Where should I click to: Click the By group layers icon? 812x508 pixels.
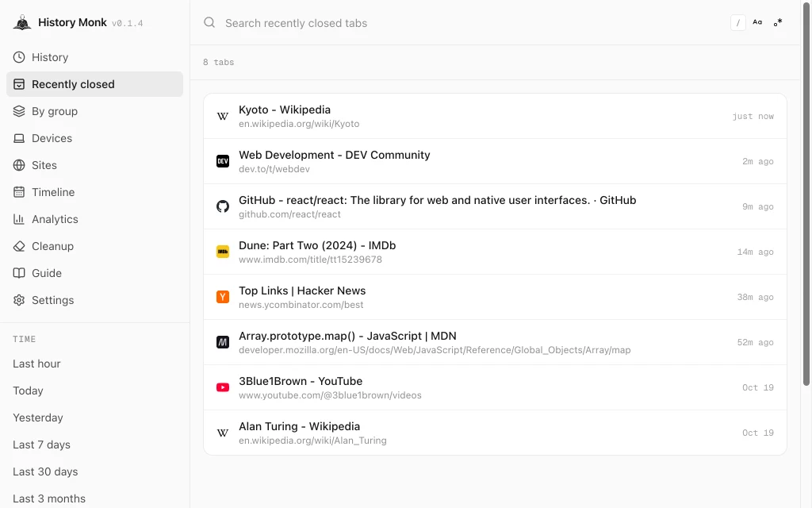click(19, 111)
